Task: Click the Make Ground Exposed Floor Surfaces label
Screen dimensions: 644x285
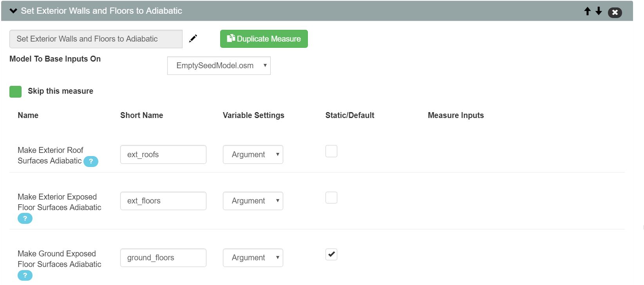Action: [60, 259]
